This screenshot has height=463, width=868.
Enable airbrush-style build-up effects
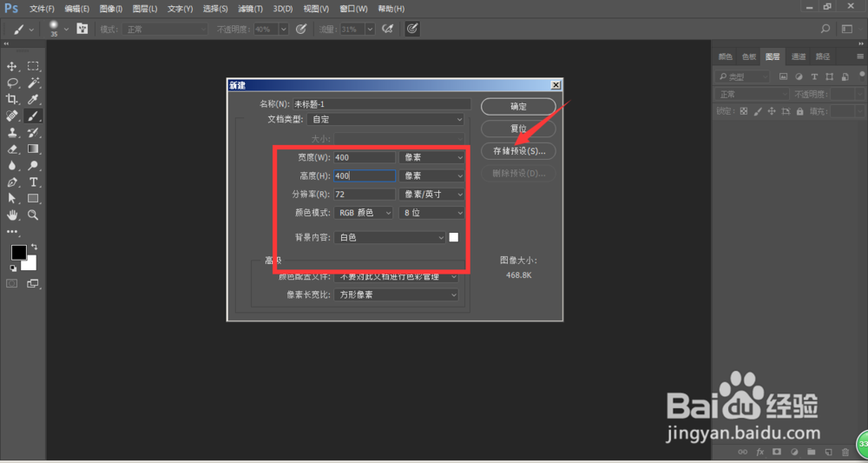point(387,29)
